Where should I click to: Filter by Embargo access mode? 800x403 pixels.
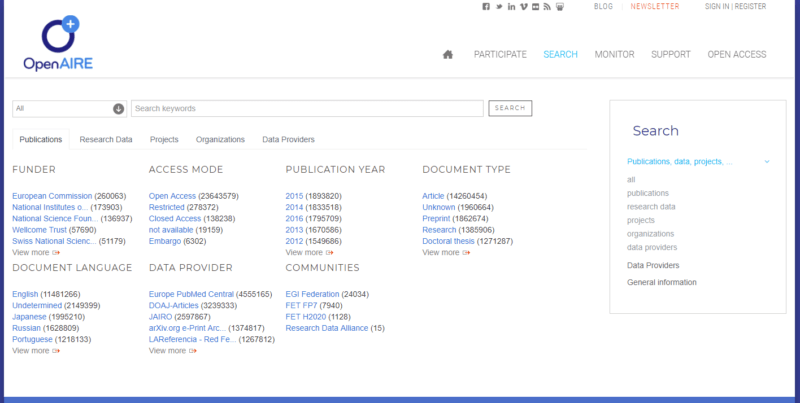165,241
